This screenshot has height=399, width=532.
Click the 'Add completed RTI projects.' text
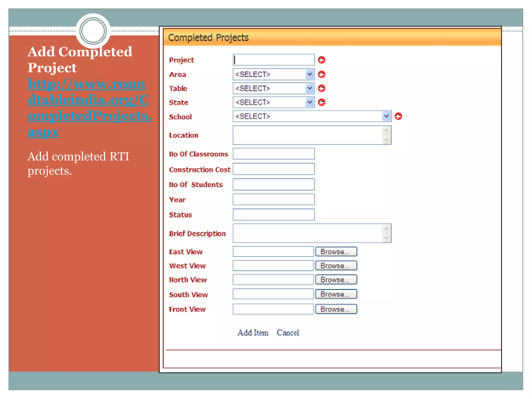(x=78, y=164)
